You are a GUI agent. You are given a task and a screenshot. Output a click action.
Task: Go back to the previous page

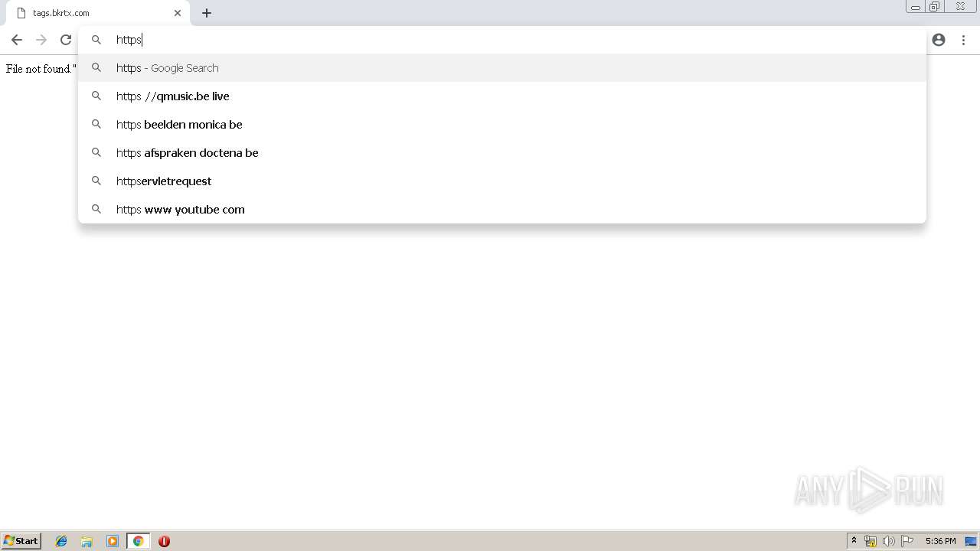click(17, 40)
